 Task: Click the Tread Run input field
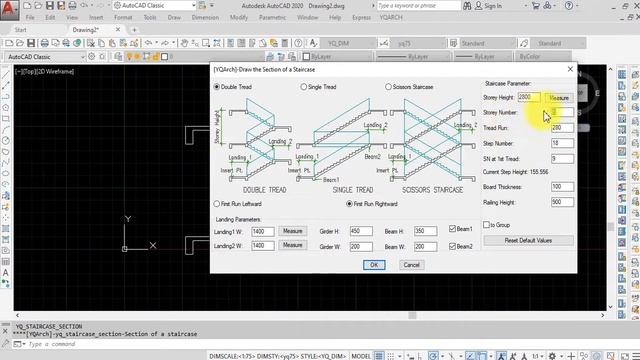[x=562, y=128]
